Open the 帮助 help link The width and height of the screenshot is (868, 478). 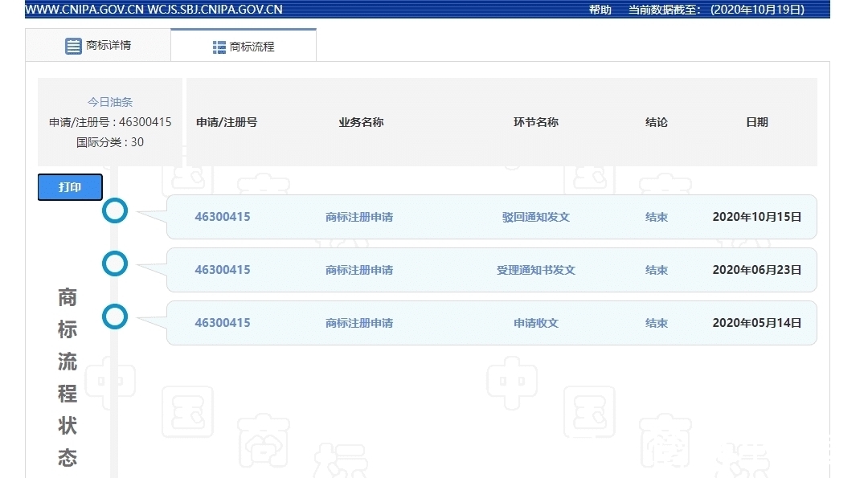point(600,10)
